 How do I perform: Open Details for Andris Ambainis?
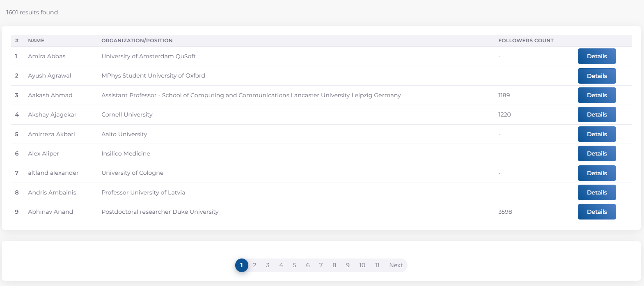coord(596,192)
